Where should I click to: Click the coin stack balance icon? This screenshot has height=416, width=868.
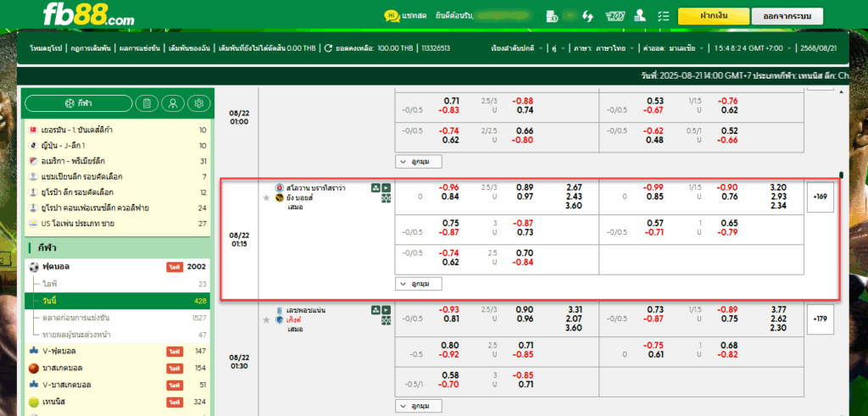(x=551, y=16)
